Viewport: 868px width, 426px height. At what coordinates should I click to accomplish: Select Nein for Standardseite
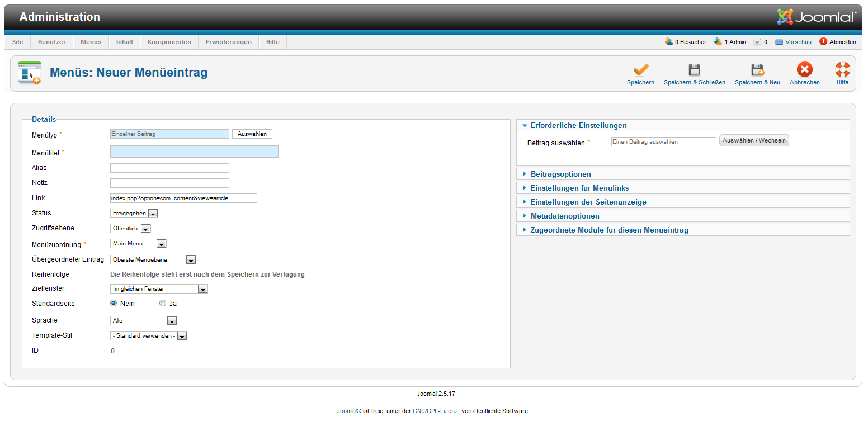pyautogui.click(x=114, y=303)
